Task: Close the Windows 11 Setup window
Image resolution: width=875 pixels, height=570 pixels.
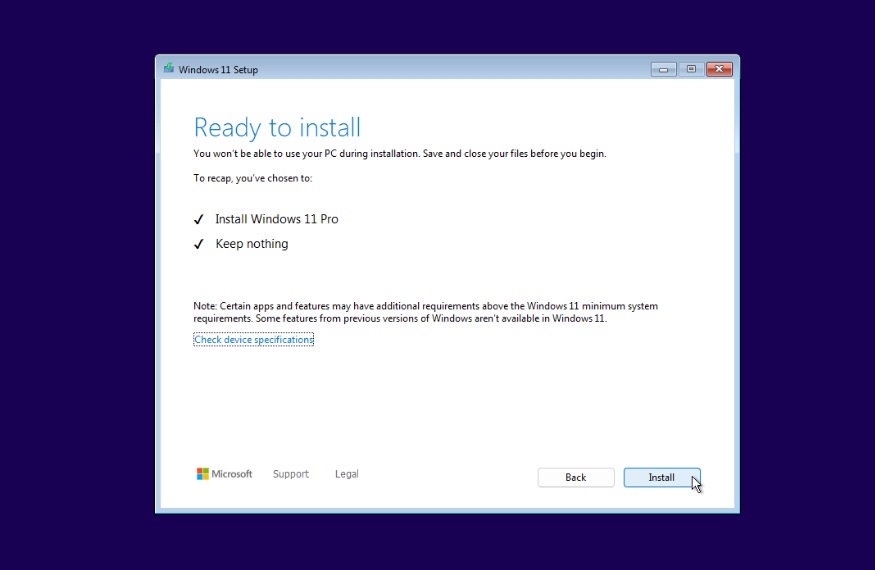Action: [x=719, y=69]
